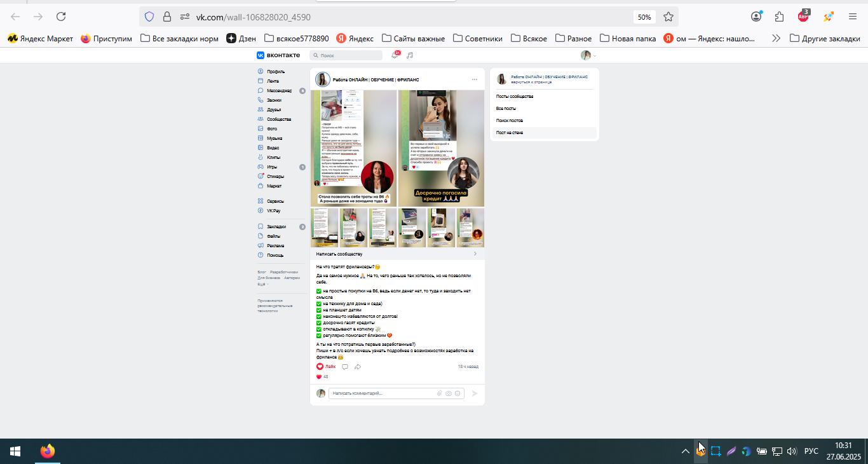
Task: Open the Все закладки норм bookmarks folder
Action: pos(179,38)
